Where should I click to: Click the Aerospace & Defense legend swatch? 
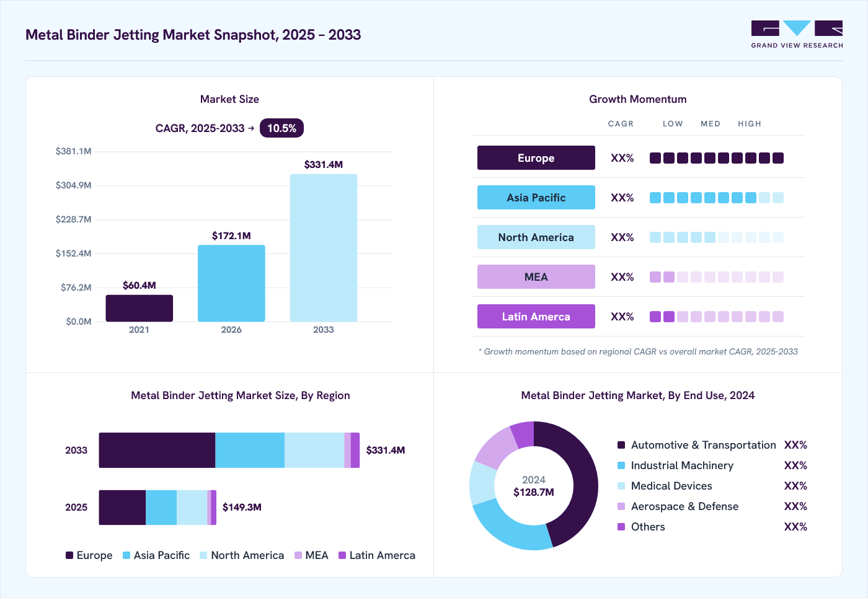tap(621, 506)
